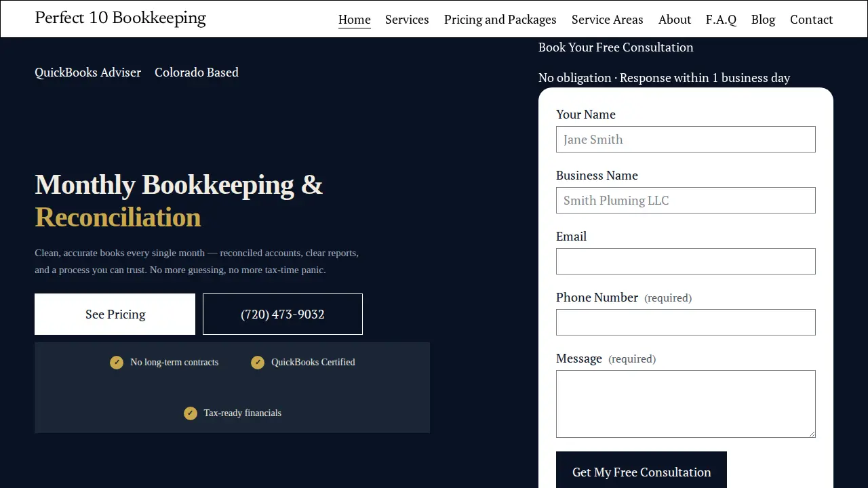This screenshot has width=868, height=488.
Task: Open the About menu item
Action: click(675, 20)
